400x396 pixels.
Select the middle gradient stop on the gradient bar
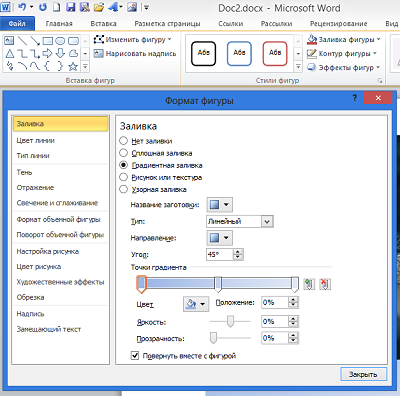(218, 284)
